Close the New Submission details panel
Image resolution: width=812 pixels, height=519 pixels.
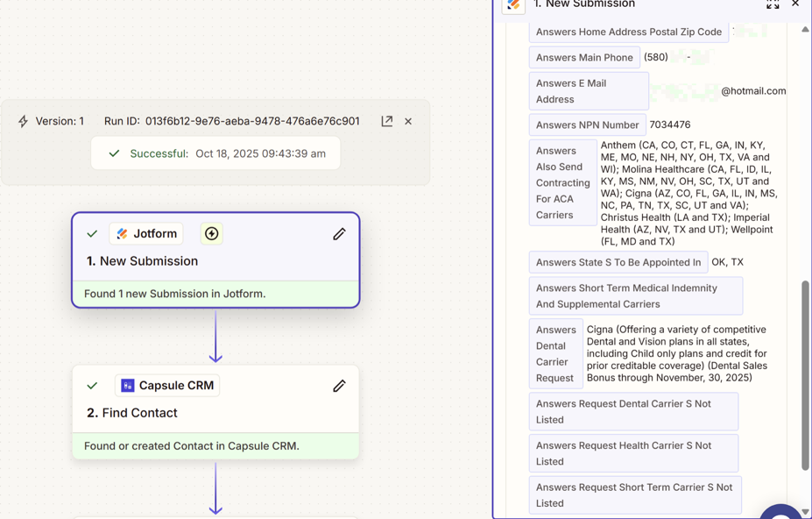pyautogui.click(x=795, y=4)
